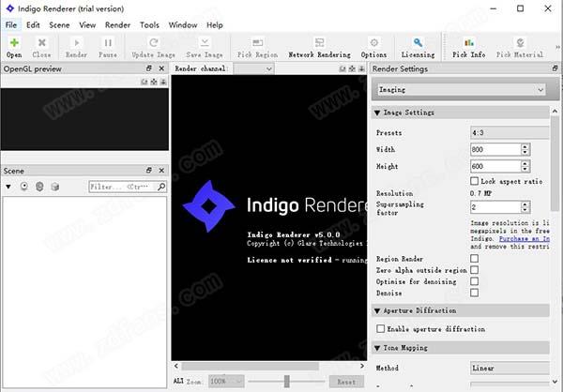Check Enable aperture diffraction
Image resolution: width=563 pixels, height=392 pixels.
381,329
